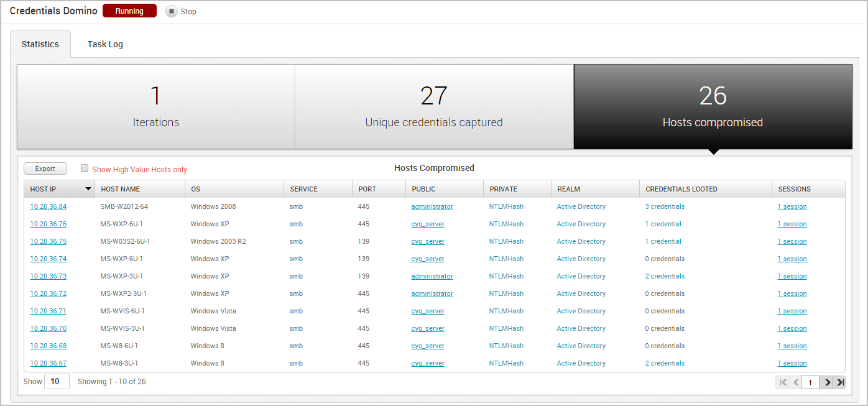Switch to the Task Log tab
This screenshot has width=868, height=406.
(105, 44)
